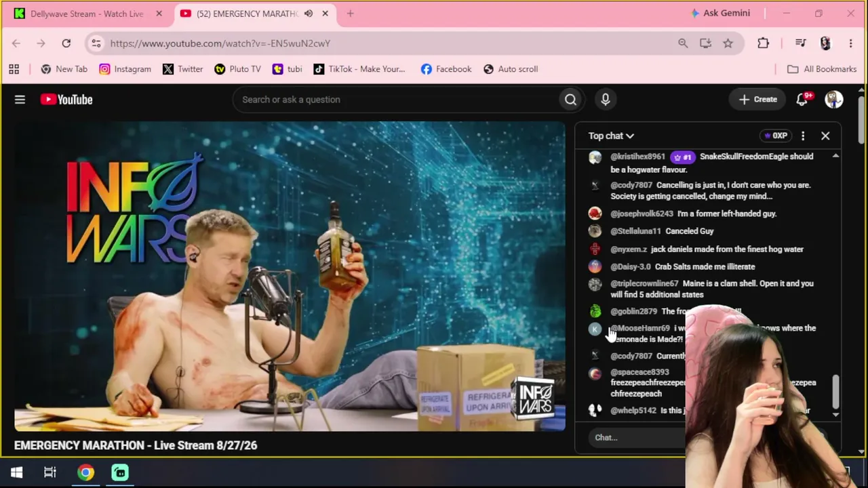
Task: Reload the current page
Action: (66, 43)
